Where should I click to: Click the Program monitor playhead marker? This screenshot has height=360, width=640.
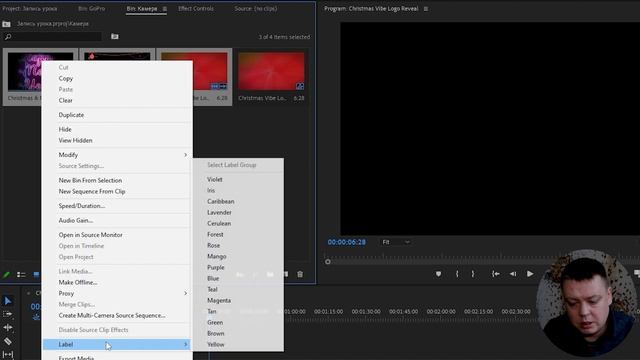point(328,262)
